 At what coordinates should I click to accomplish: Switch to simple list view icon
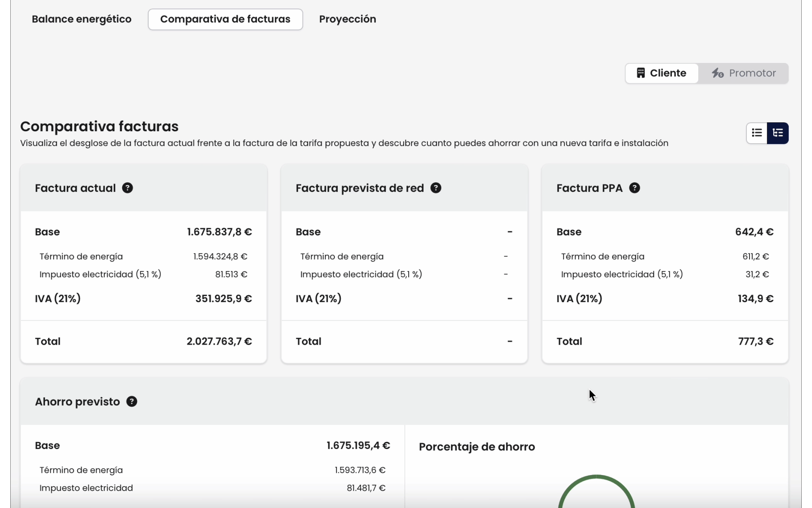click(x=757, y=133)
